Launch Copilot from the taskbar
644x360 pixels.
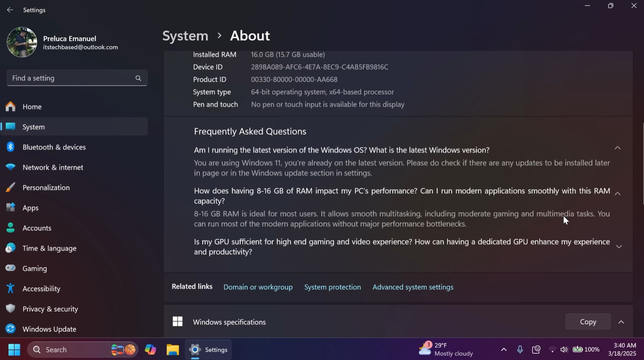(151, 350)
